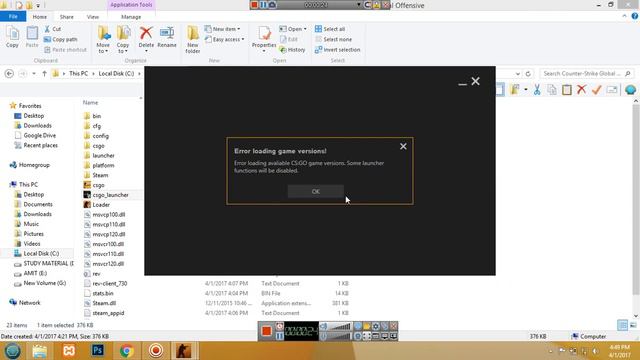The height and width of the screenshot is (360, 640).
Task: Close the error loading game versions dialog
Action: tap(403, 146)
